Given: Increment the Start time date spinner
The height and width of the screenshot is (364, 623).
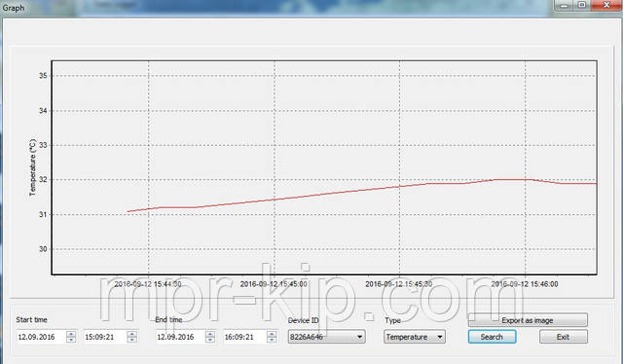Looking at the screenshot, I should click(71, 334).
